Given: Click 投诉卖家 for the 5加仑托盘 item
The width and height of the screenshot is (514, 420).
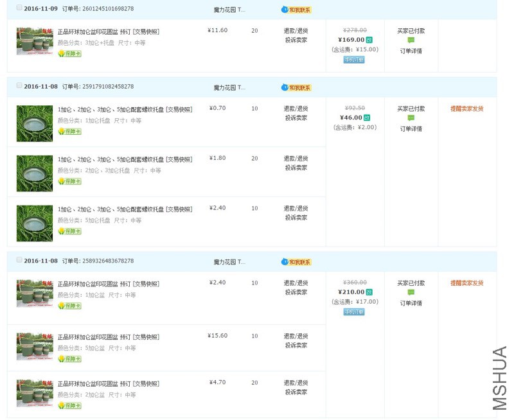Looking at the screenshot, I should point(296,218).
